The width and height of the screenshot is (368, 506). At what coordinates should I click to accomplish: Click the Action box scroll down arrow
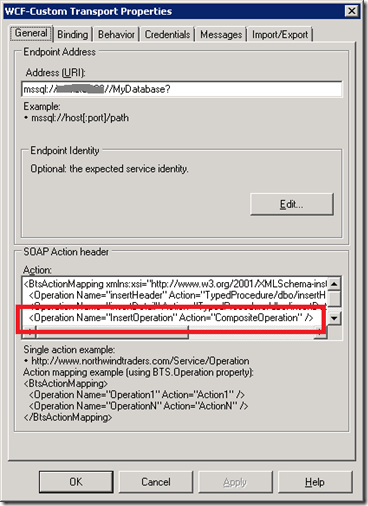334,318
